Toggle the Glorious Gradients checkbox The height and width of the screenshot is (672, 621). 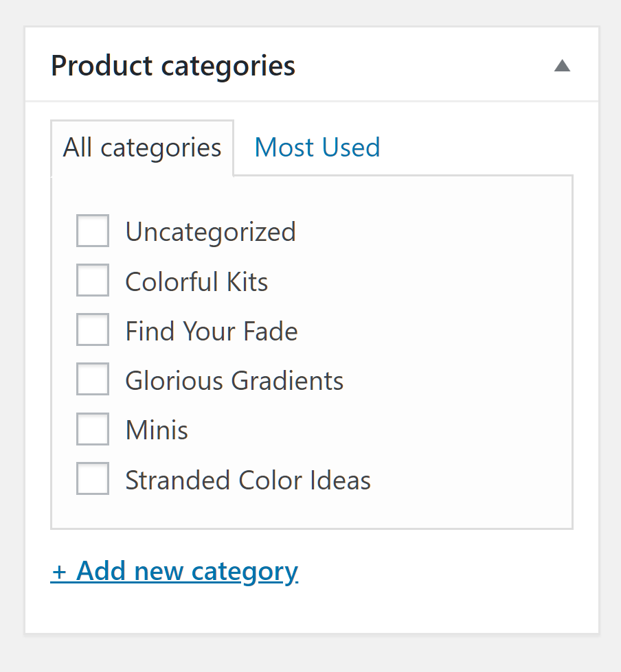93,380
